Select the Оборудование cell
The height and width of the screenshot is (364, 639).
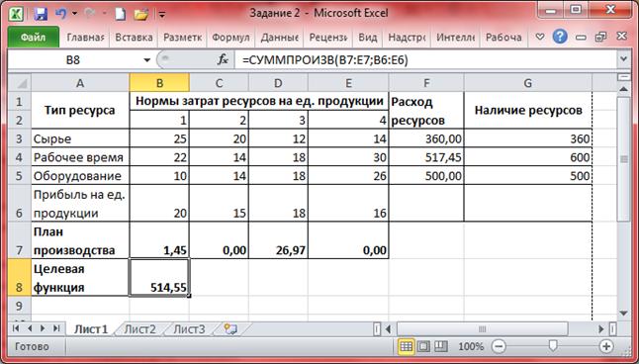[80, 176]
